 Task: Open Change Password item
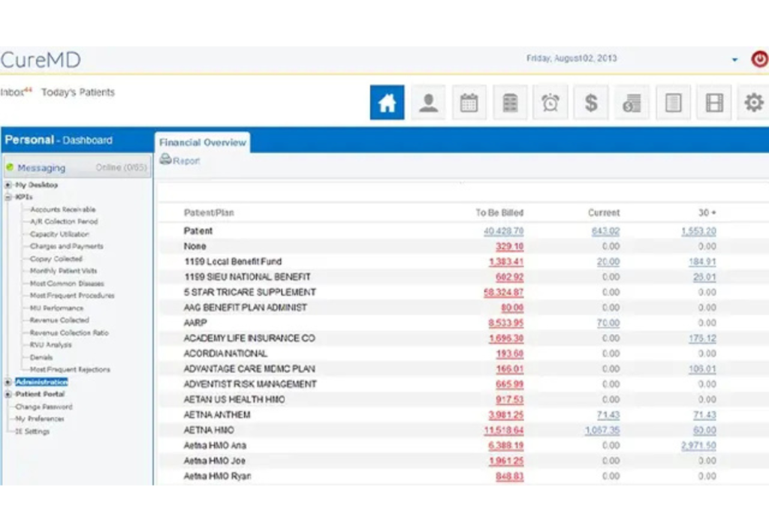(x=44, y=407)
